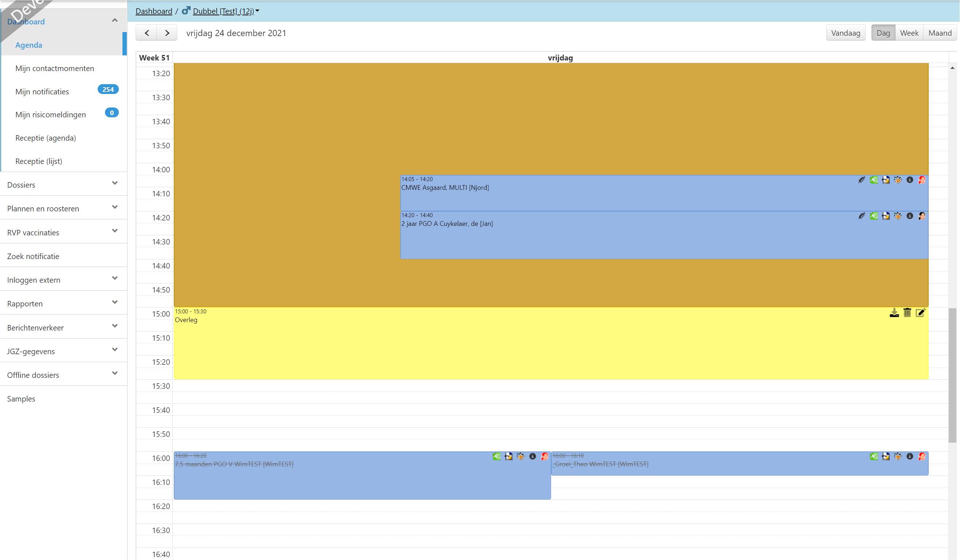Click info icon on 2 jaar PGO appointment
The width and height of the screenshot is (960, 560).
910,216
